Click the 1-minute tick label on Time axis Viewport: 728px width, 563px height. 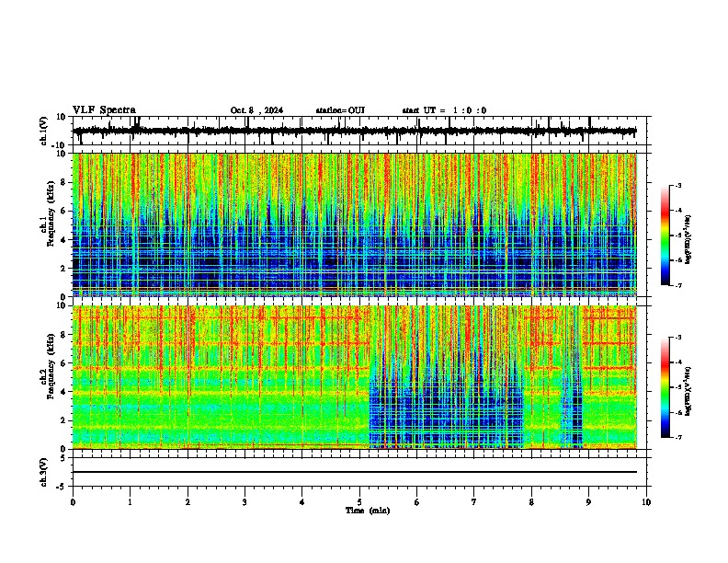point(130,502)
